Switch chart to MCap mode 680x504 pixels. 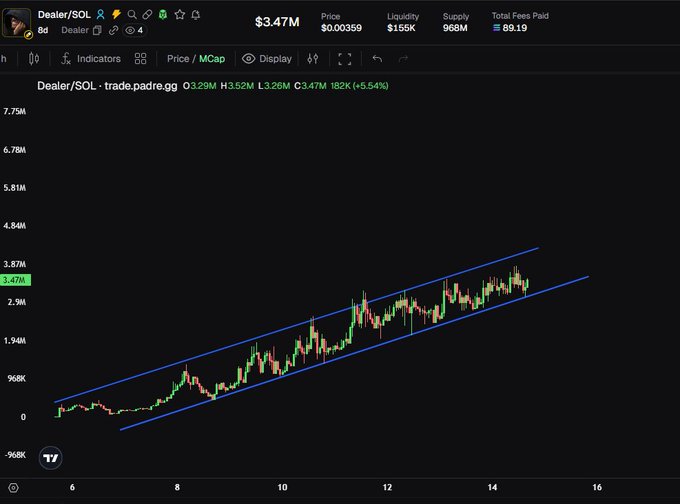point(212,59)
